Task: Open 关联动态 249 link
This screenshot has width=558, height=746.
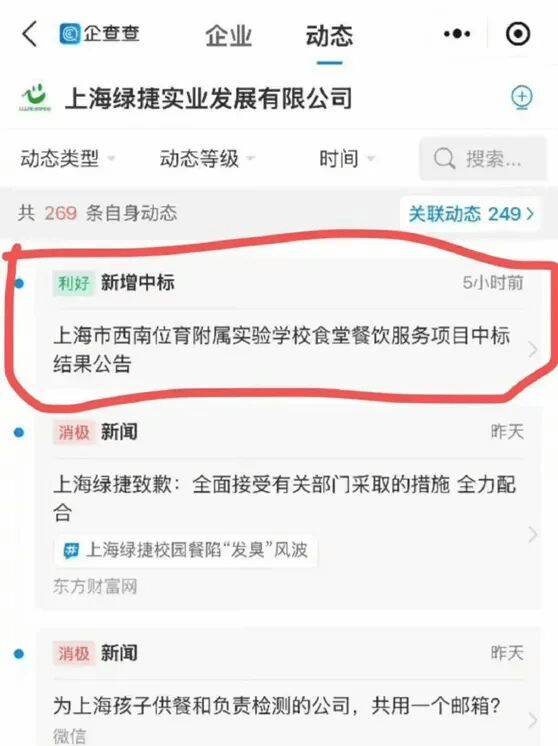Action: [470, 214]
